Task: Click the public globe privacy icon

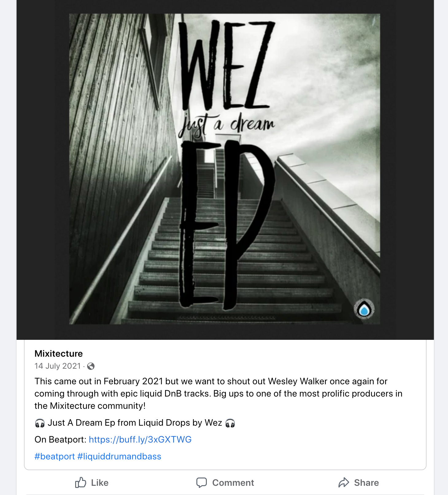Action: [91, 366]
